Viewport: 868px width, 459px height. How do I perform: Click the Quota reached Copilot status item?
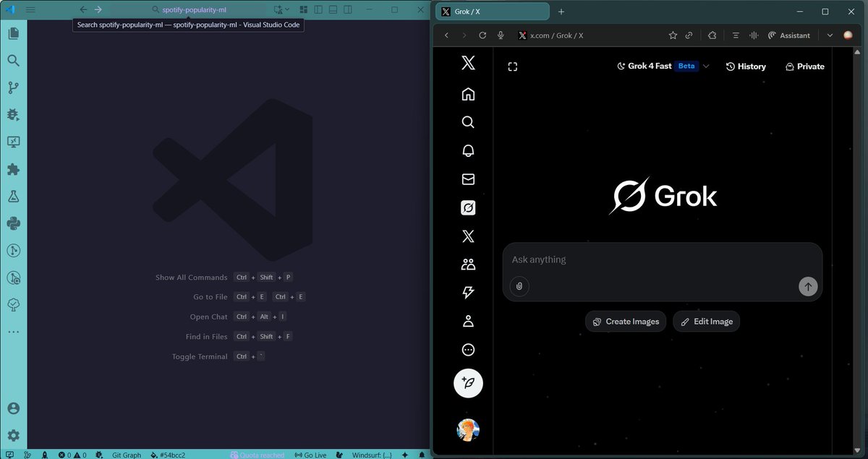258,455
